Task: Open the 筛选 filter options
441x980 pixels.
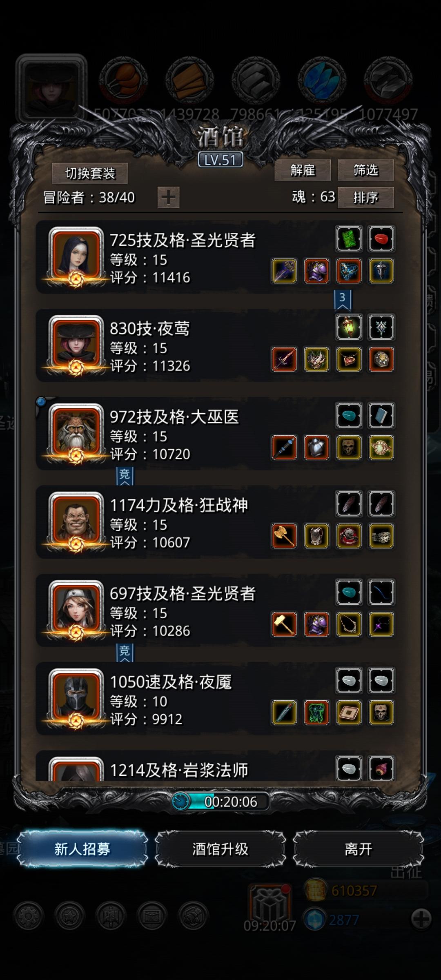Action: (365, 170)
